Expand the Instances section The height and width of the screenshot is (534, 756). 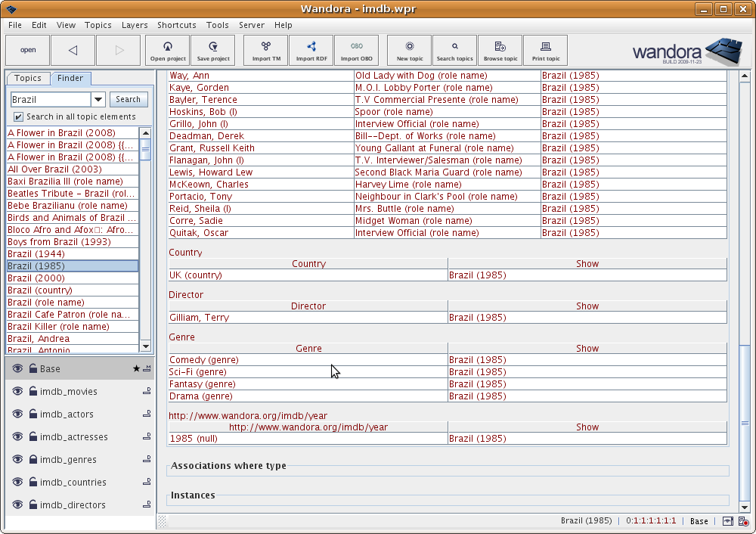click(x=193, y=495)
